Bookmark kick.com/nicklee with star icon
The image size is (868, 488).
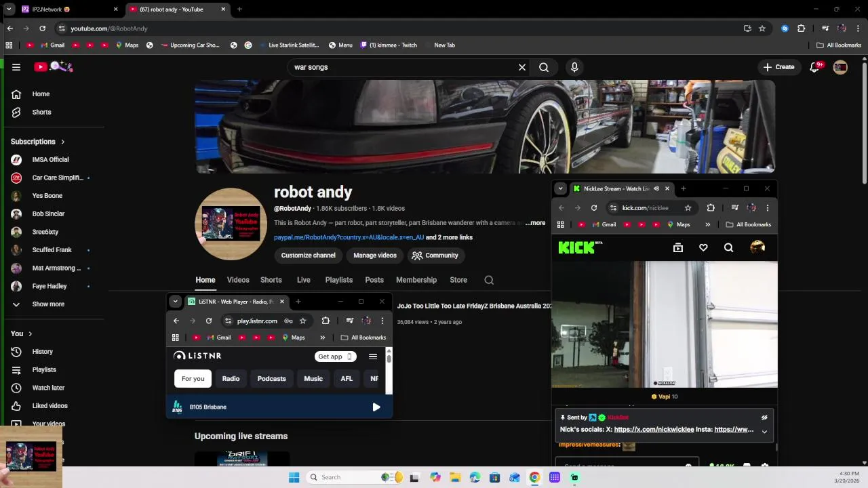click(688, 208)
